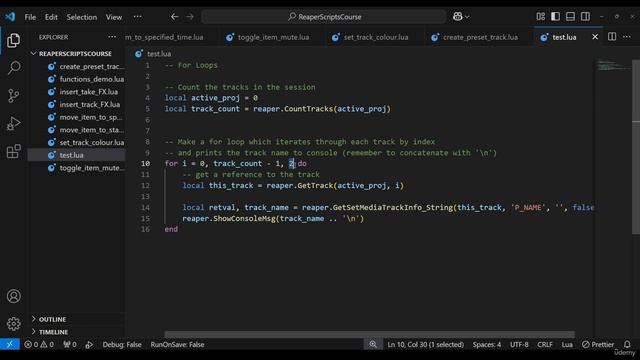Screen dimensions: 640x360
Task: Open the Edit menu
Action: 51,17
